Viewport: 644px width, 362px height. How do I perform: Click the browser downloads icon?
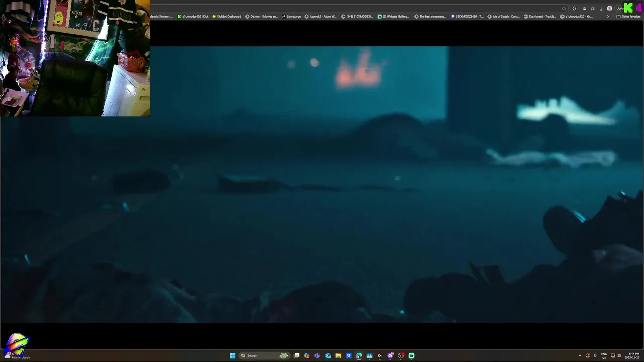(601, 9)
